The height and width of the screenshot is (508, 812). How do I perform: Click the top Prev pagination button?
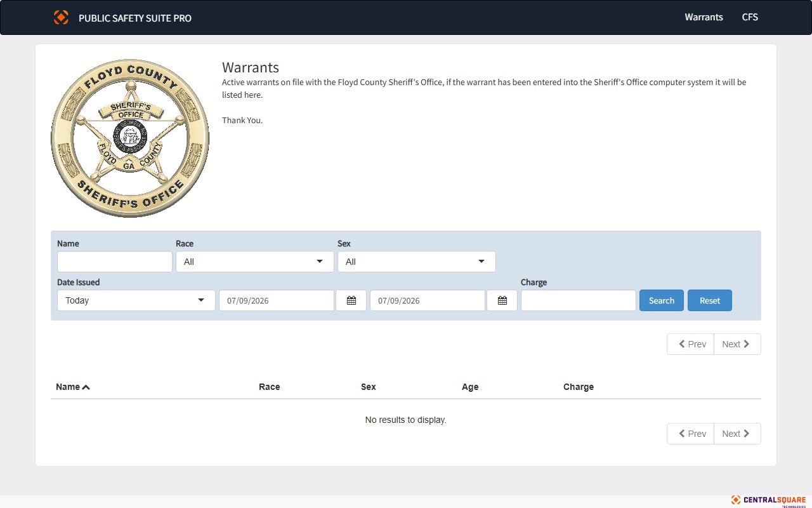pos(690,344)
